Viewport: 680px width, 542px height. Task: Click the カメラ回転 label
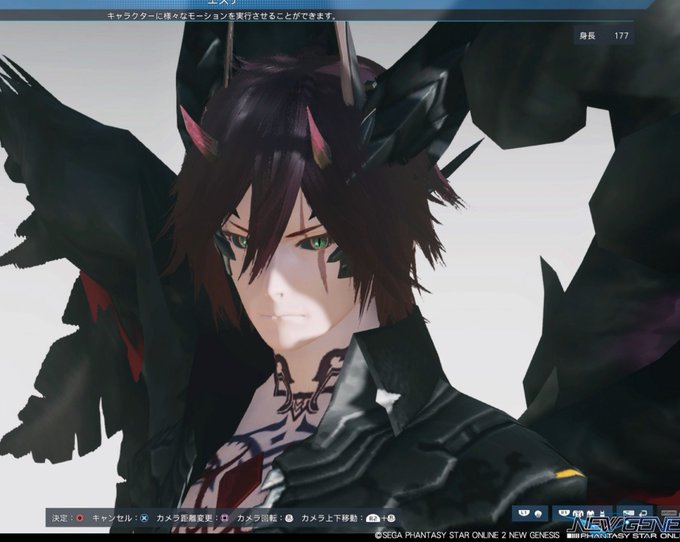point(257,518)
